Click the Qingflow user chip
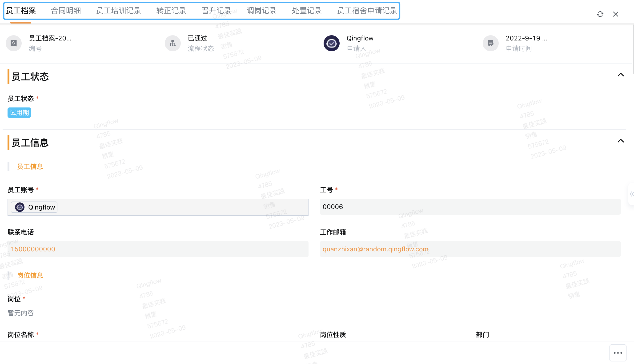 [x=34, y=207]
